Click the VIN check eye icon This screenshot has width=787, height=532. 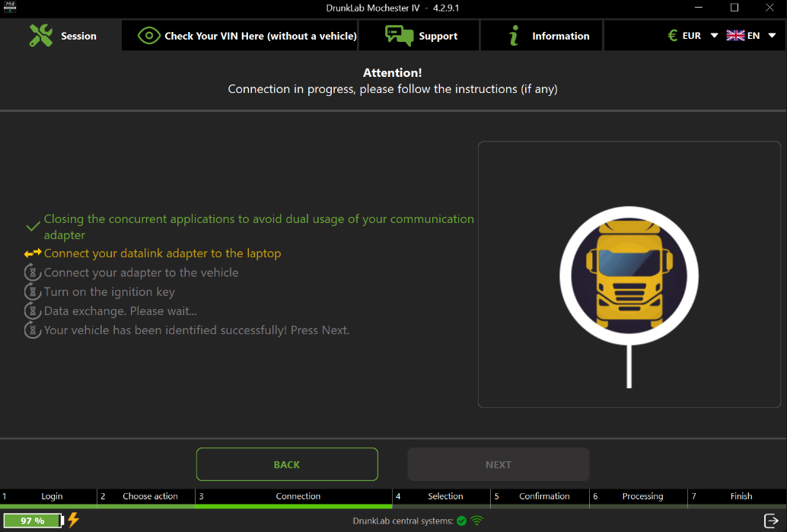(149, 35)
